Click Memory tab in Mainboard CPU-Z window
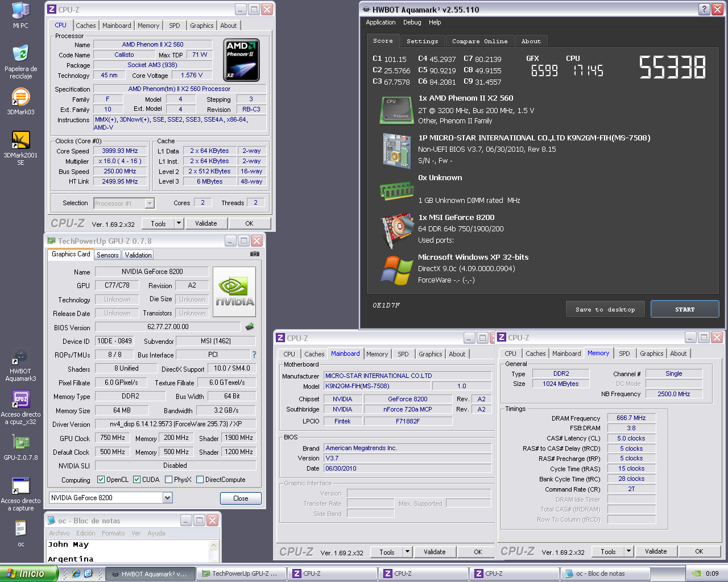 coord(377,354)
